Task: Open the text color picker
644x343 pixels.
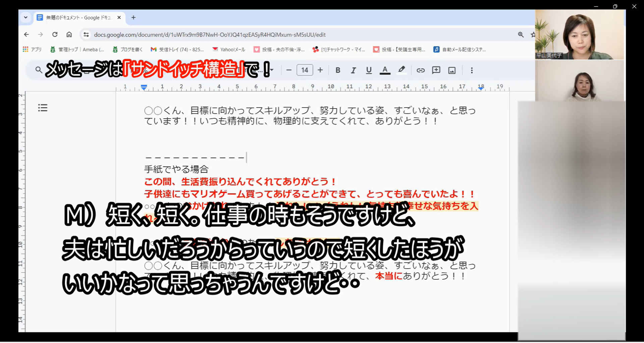Action: tap(385, 70)
